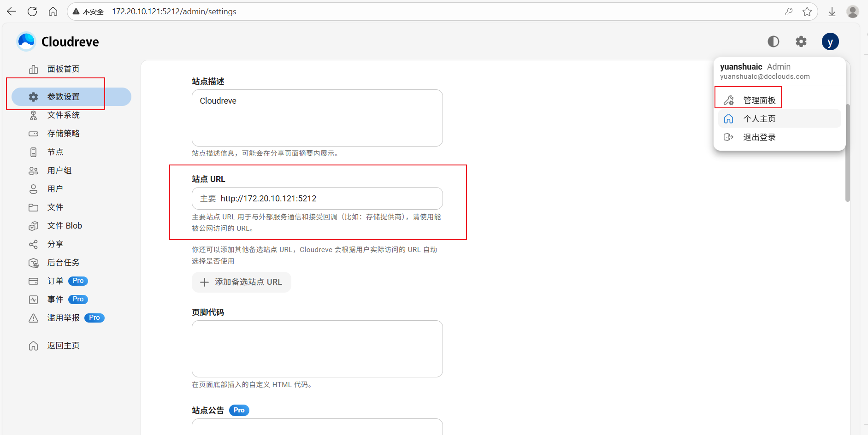Click the share icon beside 分享
868x435 pixels.
(x=34, y=244)
